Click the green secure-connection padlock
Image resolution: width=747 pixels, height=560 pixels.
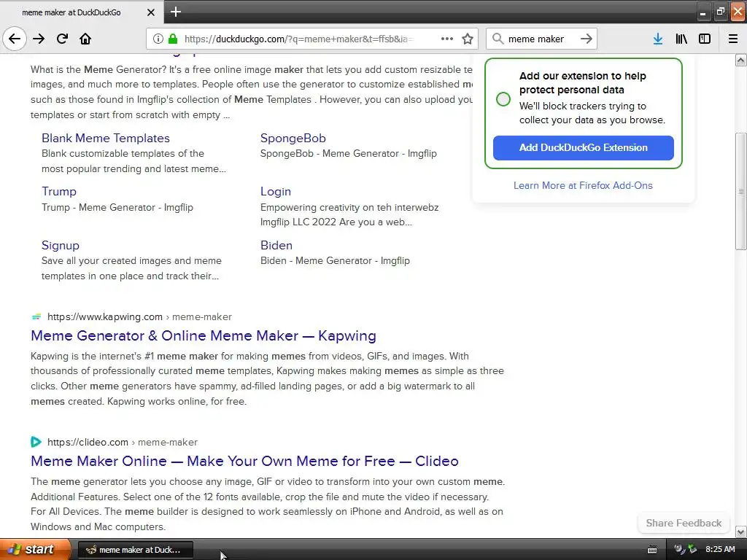click(x=173, y=39)
